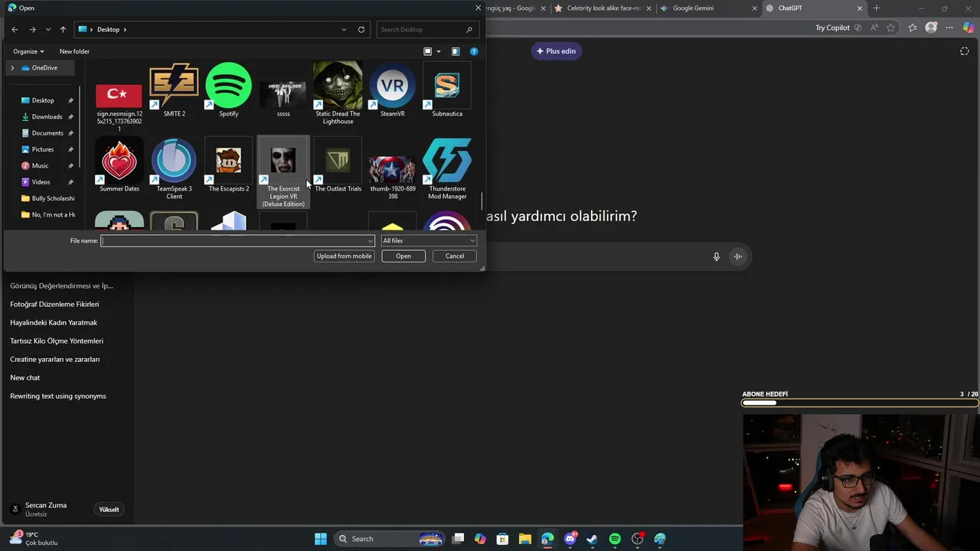980x551 pixels.
Task: Select the Spotify shortcut
Action: coord(228,90)
